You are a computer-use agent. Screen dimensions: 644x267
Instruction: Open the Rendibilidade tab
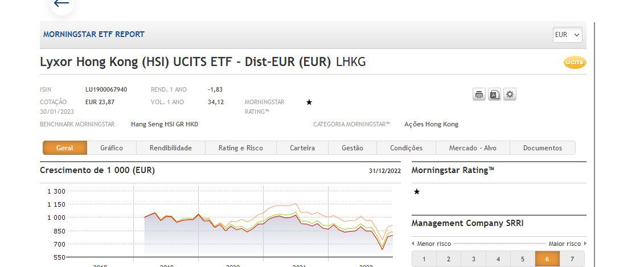pos(171,148)
